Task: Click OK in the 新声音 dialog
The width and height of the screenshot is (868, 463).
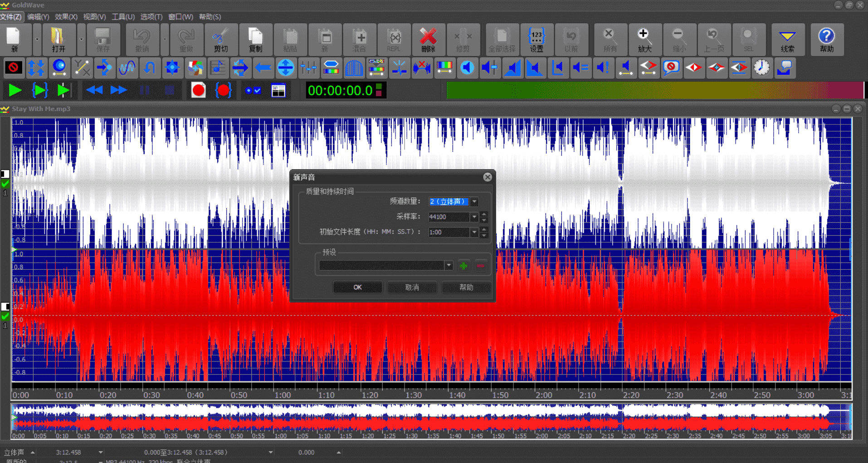Action: 357,288
